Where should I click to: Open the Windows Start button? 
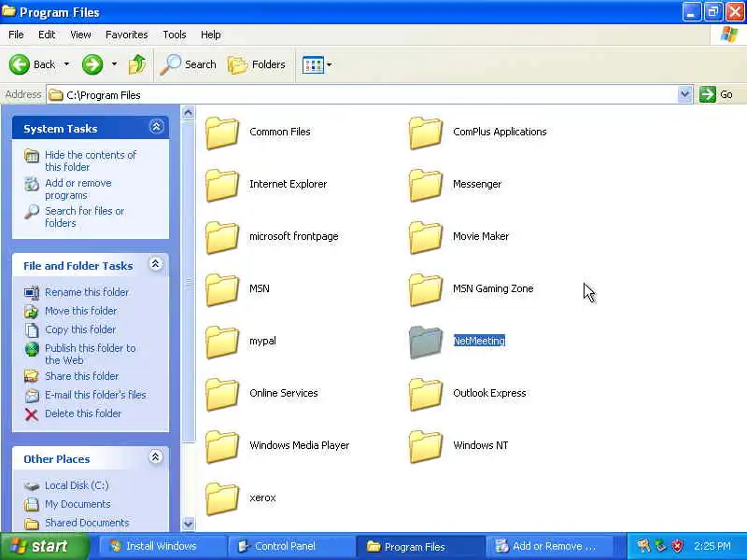click(x=44, y=546)
